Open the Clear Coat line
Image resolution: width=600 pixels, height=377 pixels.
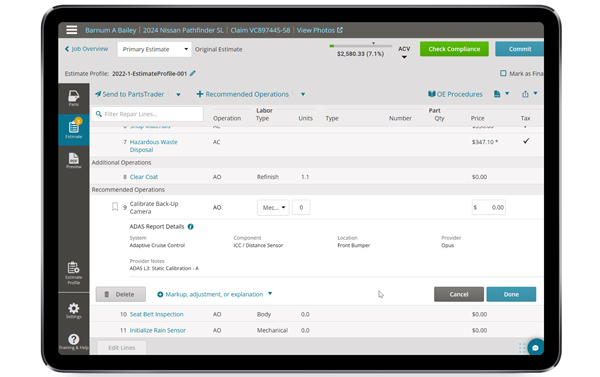[x=144, y=177]
